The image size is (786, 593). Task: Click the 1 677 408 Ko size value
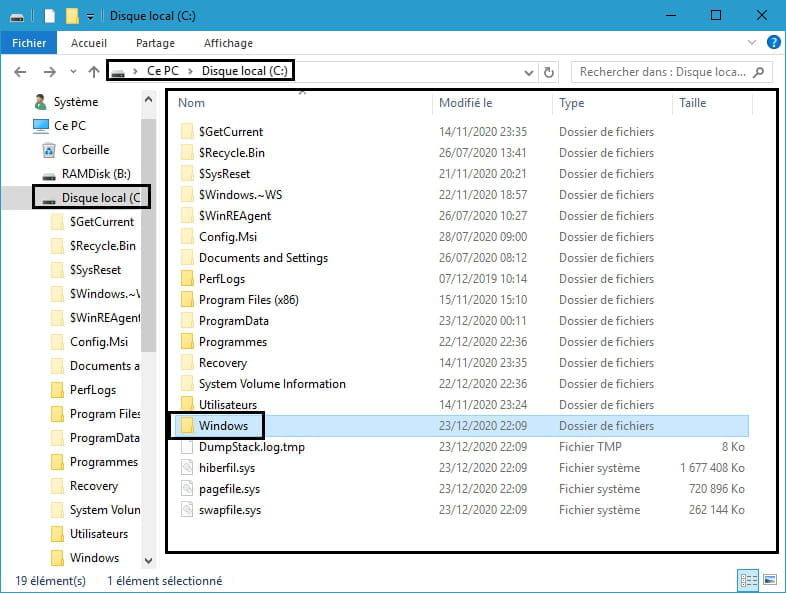tap(712, 468)
